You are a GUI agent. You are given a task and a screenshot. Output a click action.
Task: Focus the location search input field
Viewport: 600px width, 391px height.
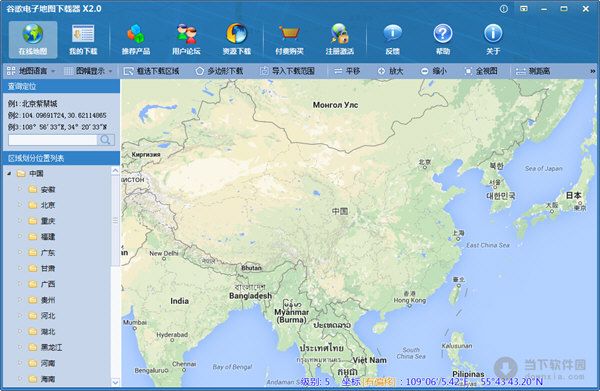(53, 140)
